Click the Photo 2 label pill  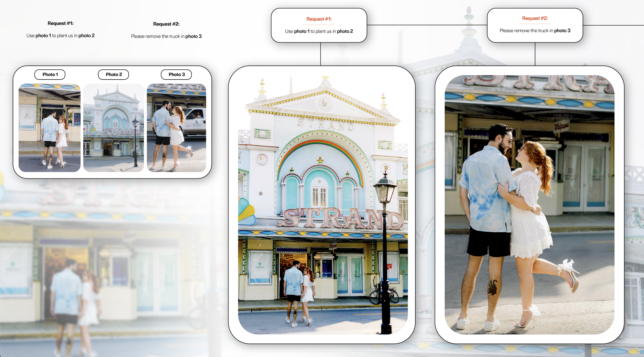113,75
